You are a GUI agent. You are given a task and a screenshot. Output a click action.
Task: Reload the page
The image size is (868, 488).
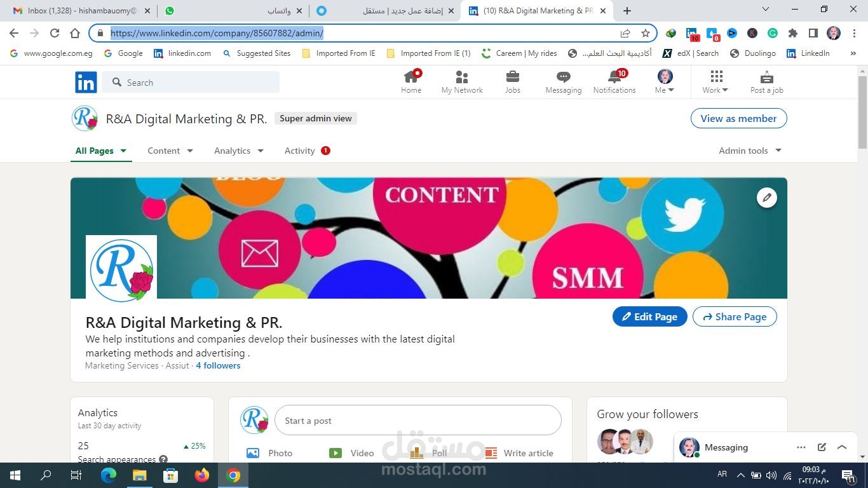pos(55,33)
